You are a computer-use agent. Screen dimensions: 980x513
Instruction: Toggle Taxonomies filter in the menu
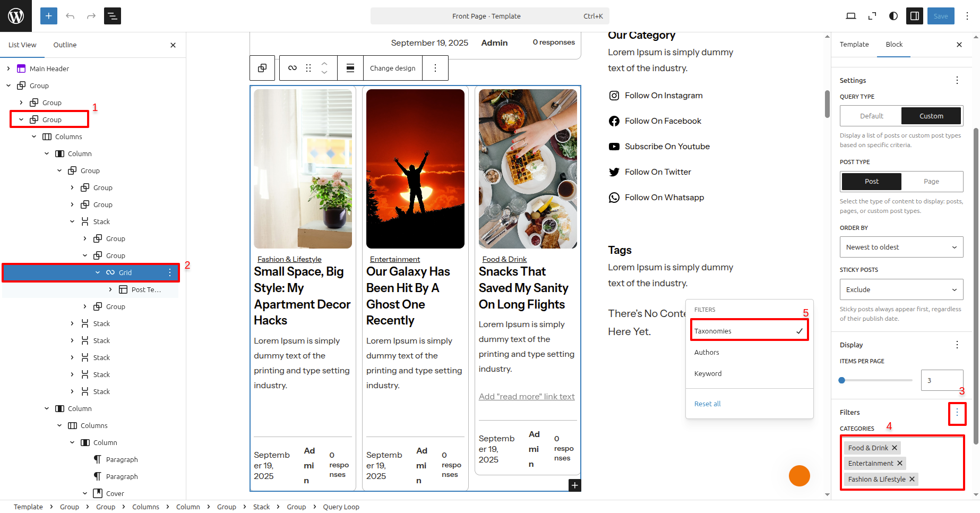(x=749, y=331)
